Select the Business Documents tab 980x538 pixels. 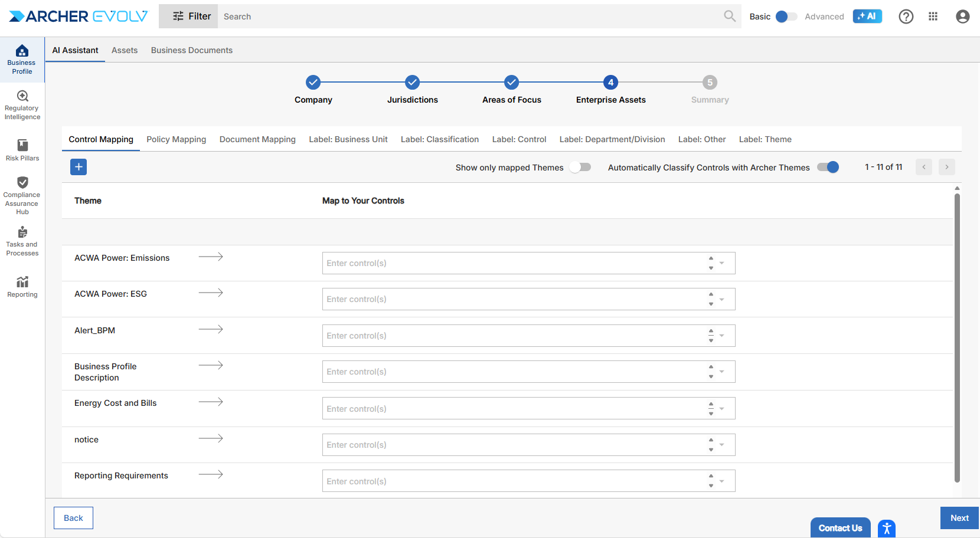coord(191,50)
